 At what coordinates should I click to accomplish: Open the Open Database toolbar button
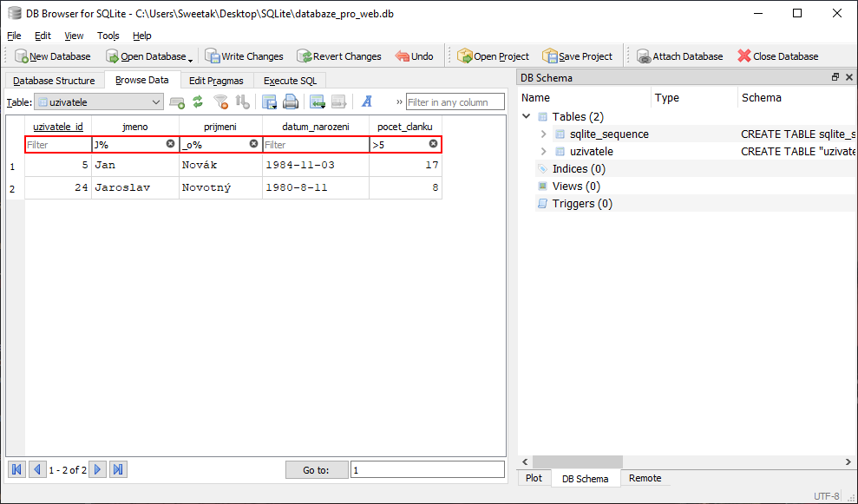[x=146, y=56]
